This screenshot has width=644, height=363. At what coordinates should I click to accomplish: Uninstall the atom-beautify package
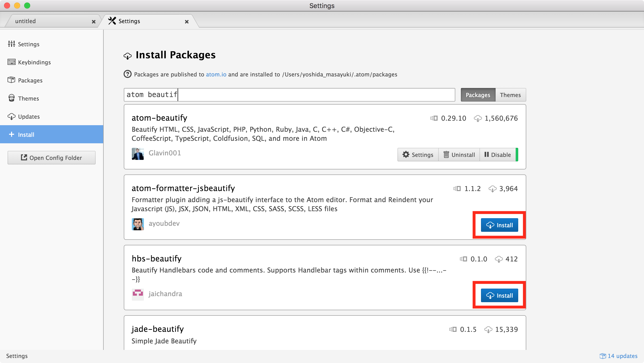coord(459,155)
